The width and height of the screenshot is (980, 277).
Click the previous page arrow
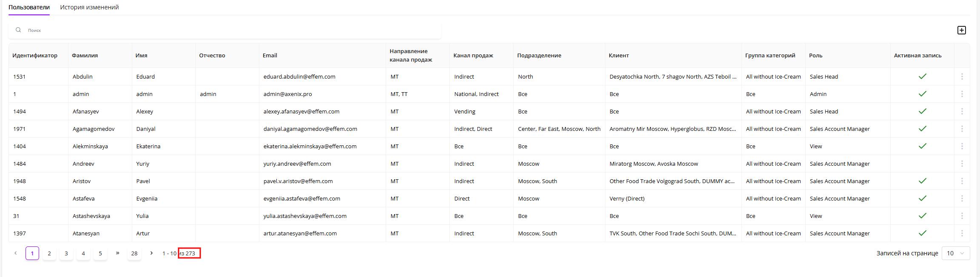point(16,253)
